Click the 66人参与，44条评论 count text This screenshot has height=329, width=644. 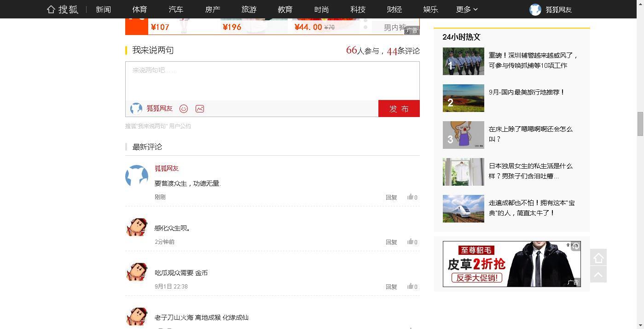[383, 50]
